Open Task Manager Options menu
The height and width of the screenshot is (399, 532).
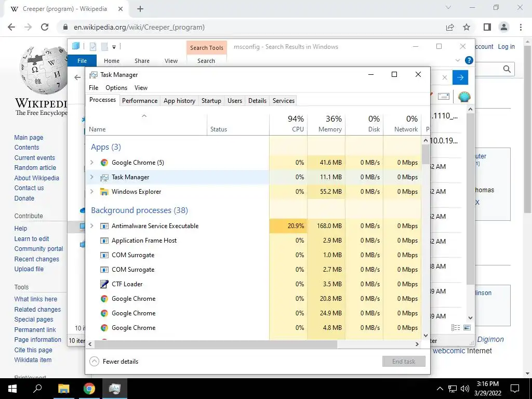[x=116, y=88]
